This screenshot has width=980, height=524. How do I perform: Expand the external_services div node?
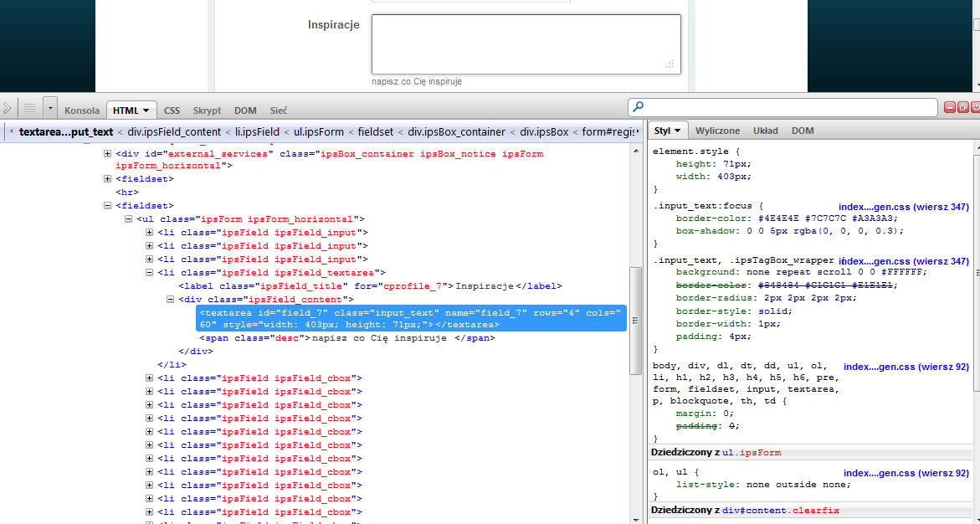click(x=108, y=154)
